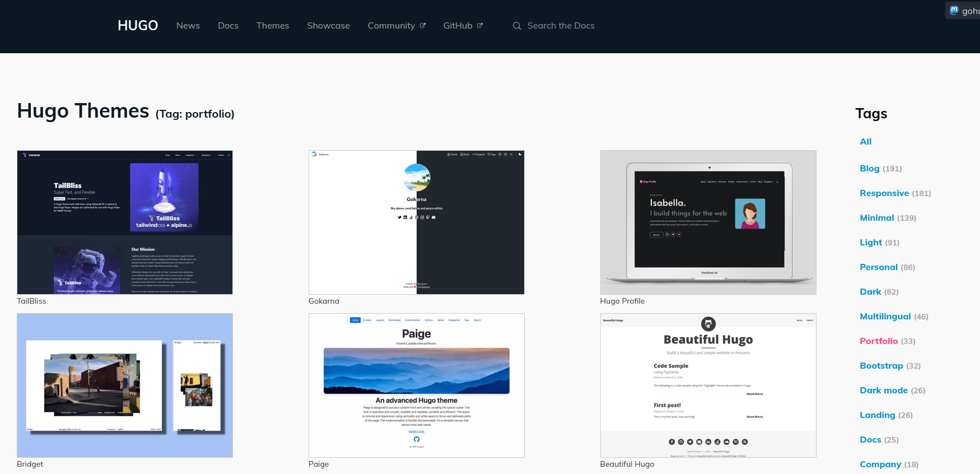Click the TailBliss theme name
The image size is (980, 474).
(31, 301)
